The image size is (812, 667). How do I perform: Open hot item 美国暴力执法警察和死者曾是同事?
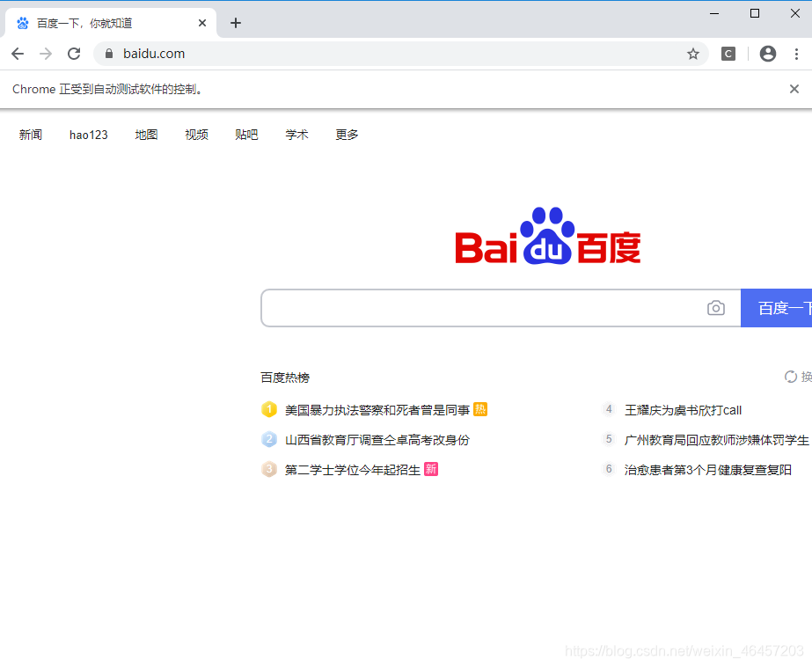click(377, 410)
